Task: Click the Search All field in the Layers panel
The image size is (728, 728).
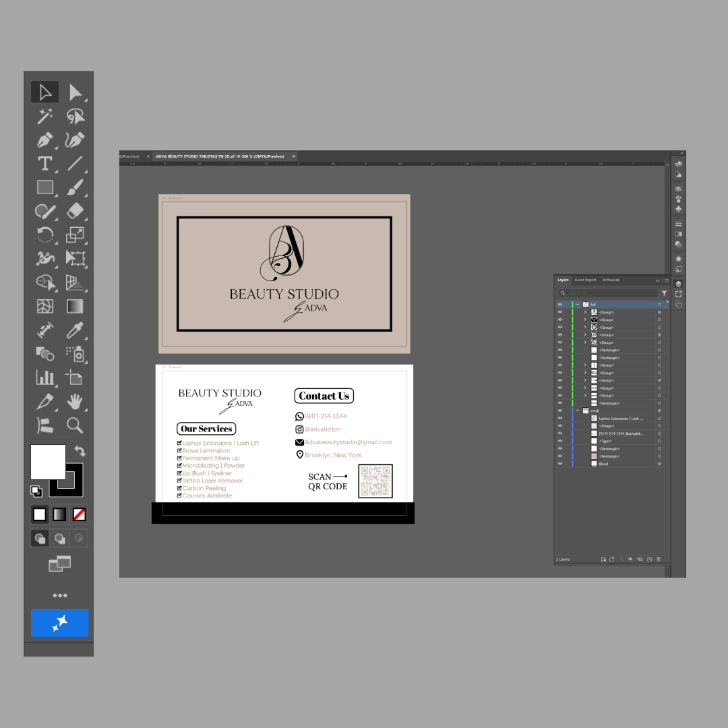Action: tap(607, 293)
